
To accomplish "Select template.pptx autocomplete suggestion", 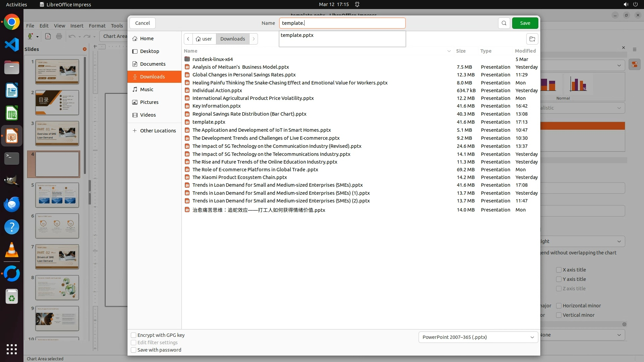I will pyautogui.click(x=297, y=35).
